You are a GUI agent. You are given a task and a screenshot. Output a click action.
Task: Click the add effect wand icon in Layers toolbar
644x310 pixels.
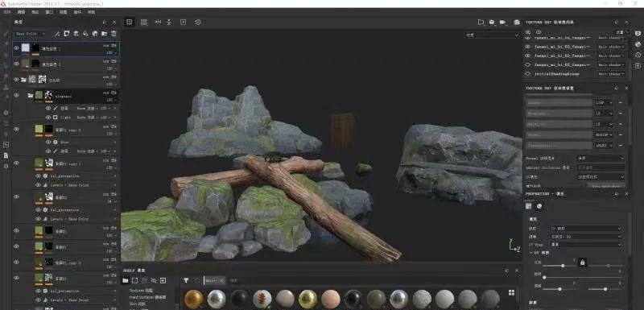tap(57, 34)
